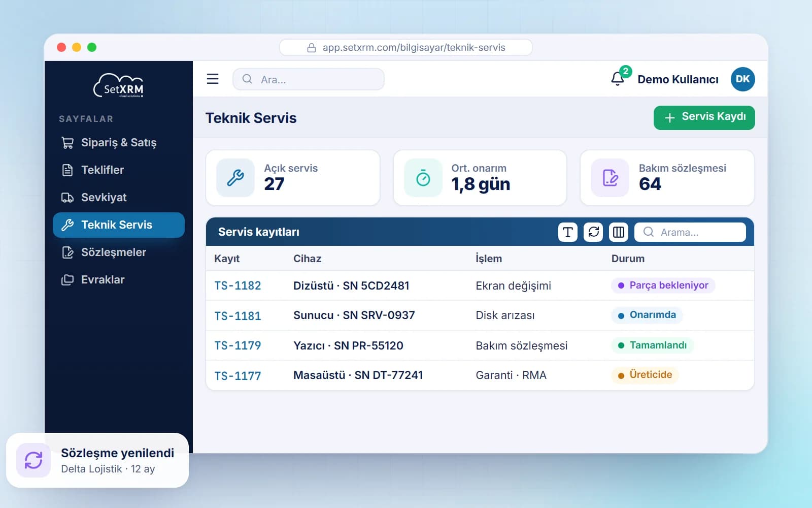The width and height of the screenshot is (812, 508).
Task: Open record TS-1177
Action: click(238, 376)
